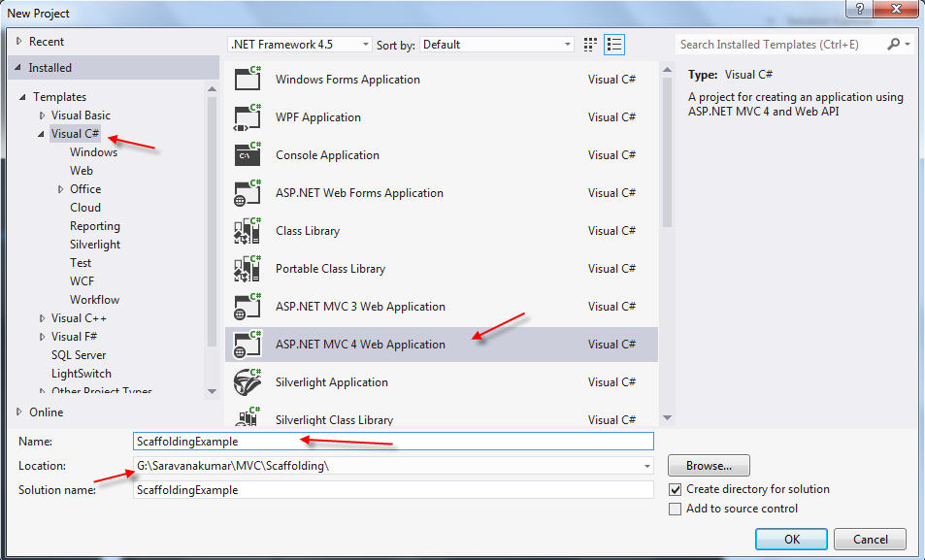Viewport: 925px width, 560px height.
Task: Click the WPF Application template icon
Action: [x=248, y=116]
